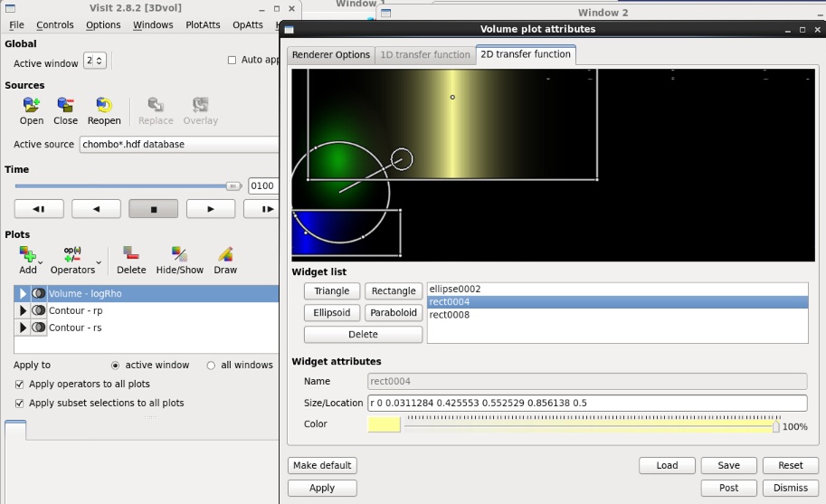Click the VisIt main window system icon

point(10,8)
